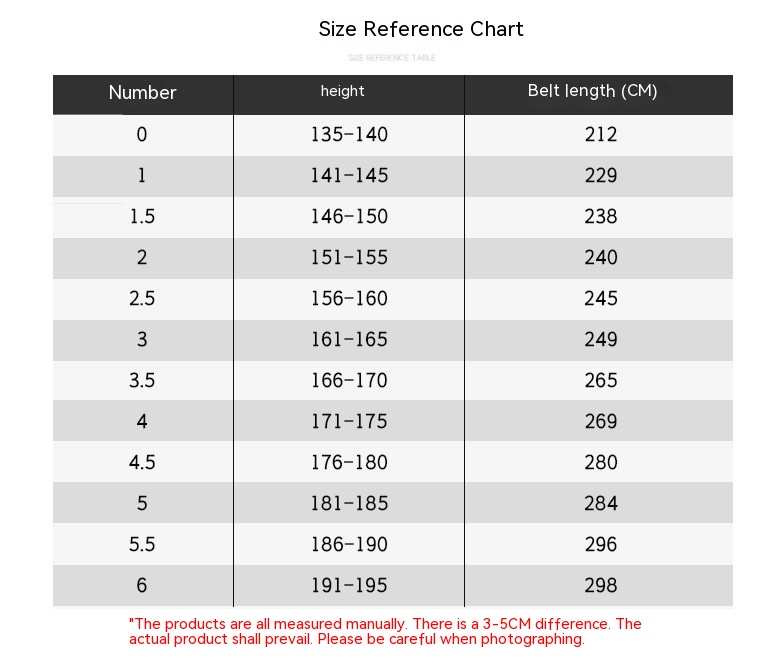Click the size 4.5 cell
780x666 pixels.
142,462
